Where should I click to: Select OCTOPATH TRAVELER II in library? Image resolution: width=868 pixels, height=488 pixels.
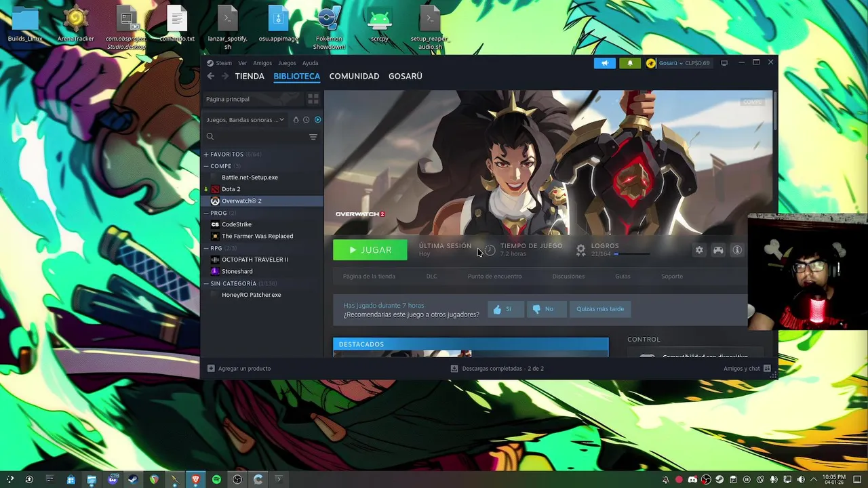click(262, 260)
